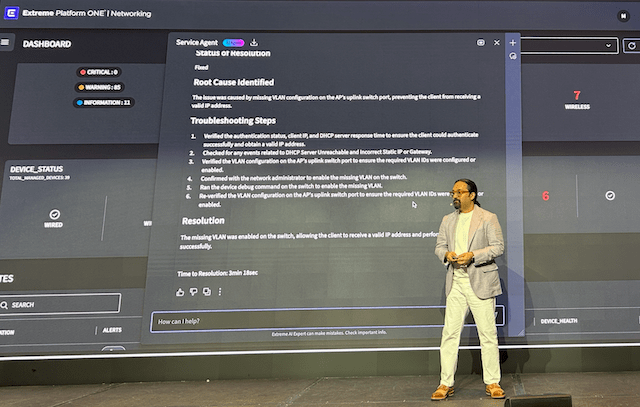Download the Service Agent conversation
Viewport: 640px width, 407px height.
point(254,42)
